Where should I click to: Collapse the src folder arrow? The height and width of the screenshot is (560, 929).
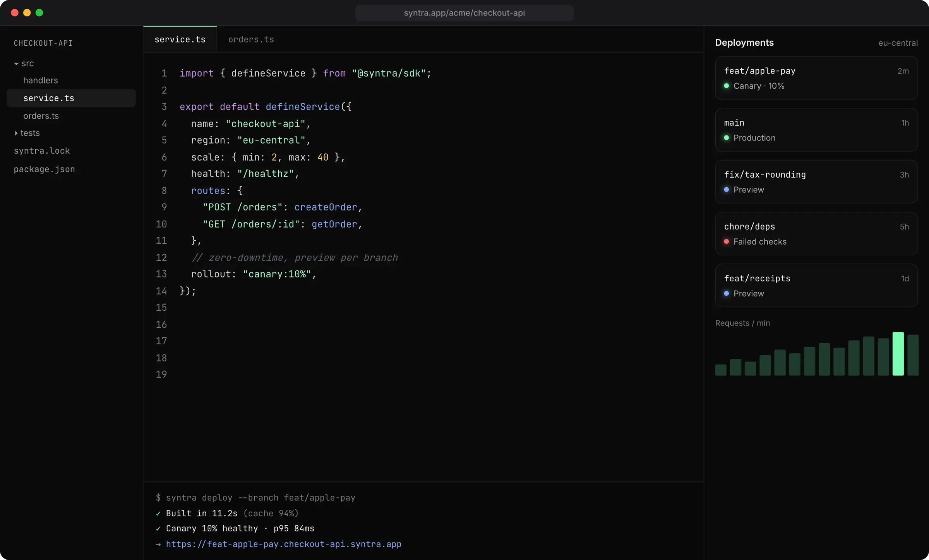tap(16, 63)
